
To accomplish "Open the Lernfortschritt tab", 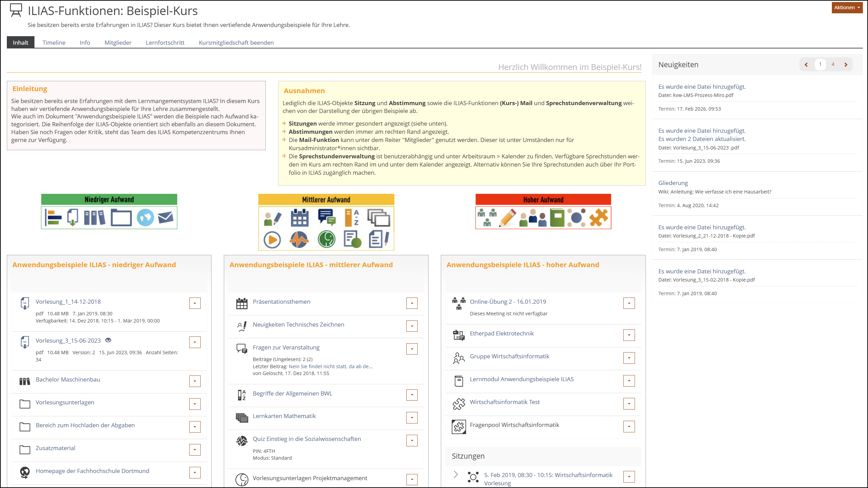I will click(x=165, y=42).
